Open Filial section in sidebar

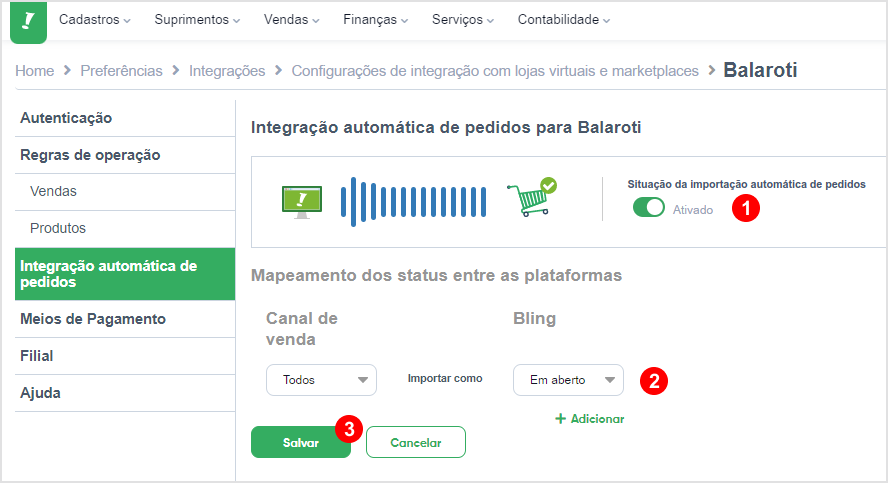(x=125, y=356)
